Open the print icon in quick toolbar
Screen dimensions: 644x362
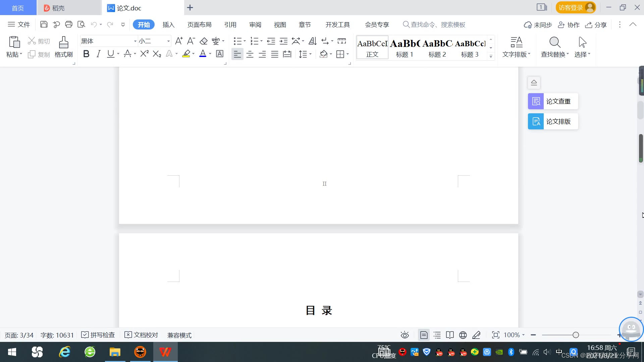click(69, 24)
